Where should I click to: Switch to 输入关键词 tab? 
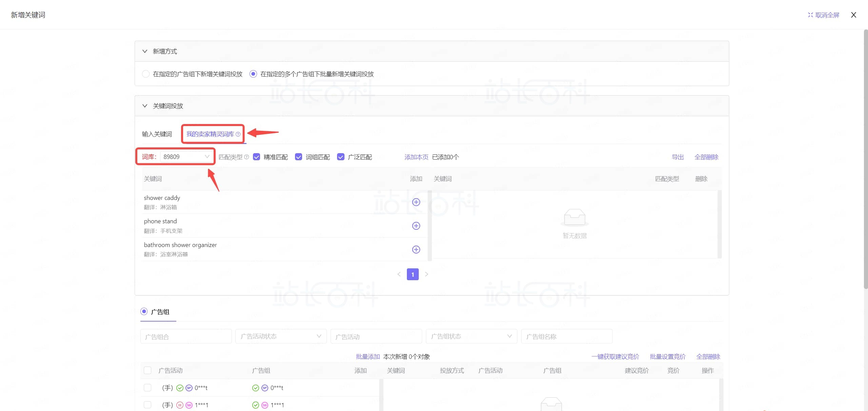click(x=157, y=134)
